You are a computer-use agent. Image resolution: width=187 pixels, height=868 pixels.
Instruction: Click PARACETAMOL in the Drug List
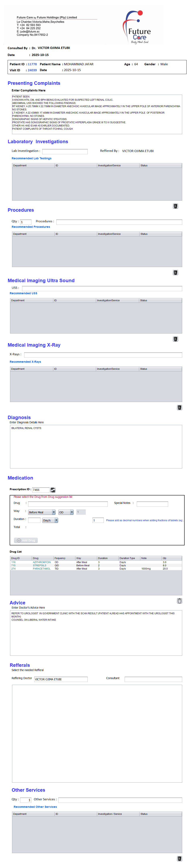[x=42, y=569]
